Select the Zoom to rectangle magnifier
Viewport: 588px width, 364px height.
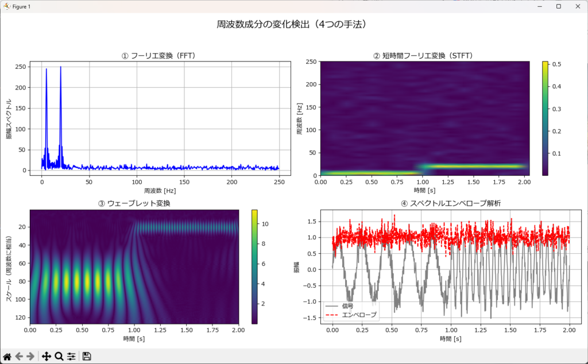tap(59, 357)
